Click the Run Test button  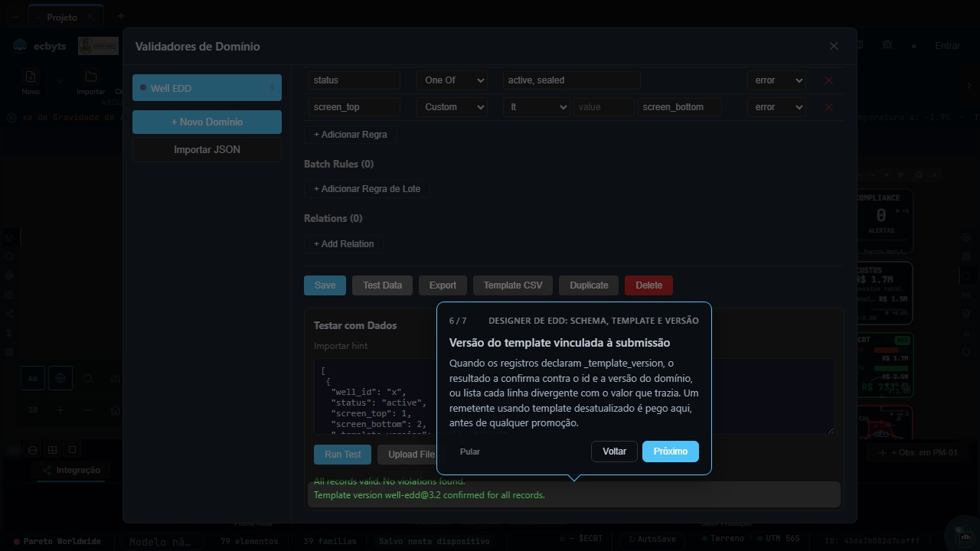[x=342, y=455]
